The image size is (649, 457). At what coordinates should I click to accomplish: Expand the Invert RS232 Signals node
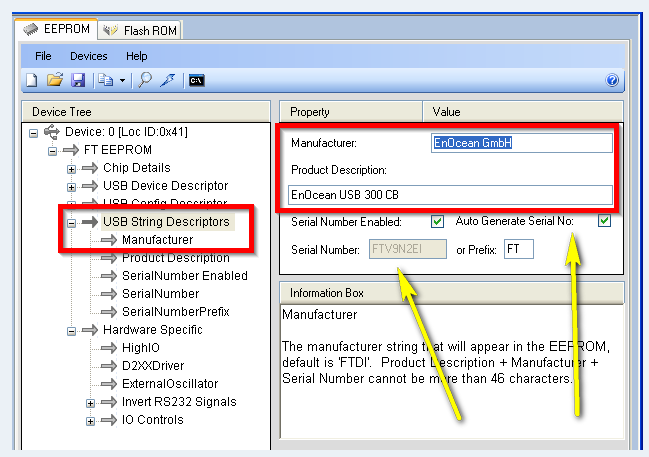(x=90, y=403)
